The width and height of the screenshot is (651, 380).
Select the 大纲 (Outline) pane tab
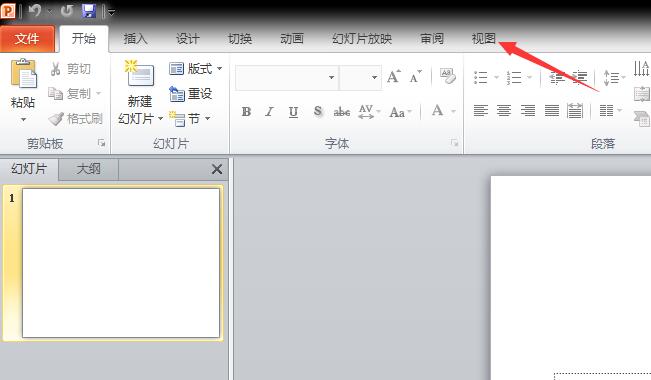pos(89,169)
